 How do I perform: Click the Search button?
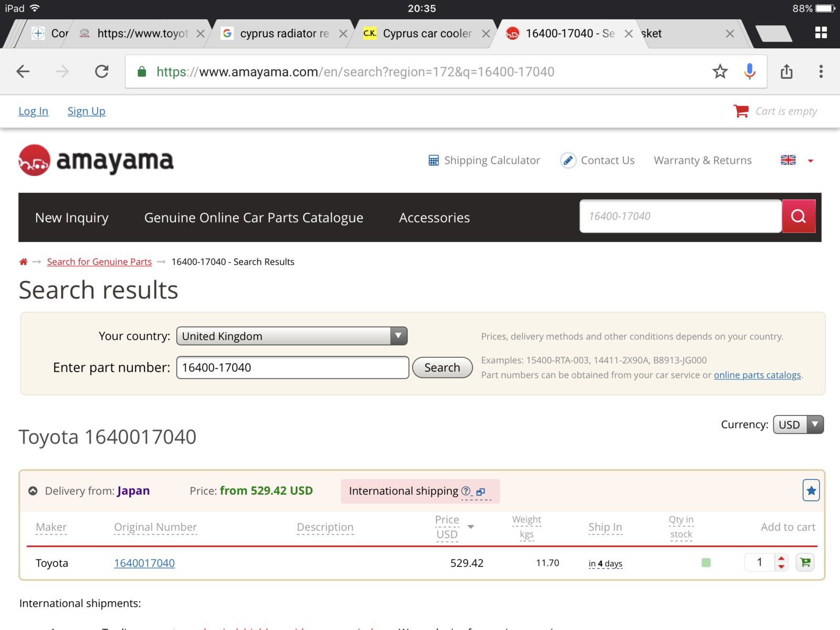pos(442,367)
